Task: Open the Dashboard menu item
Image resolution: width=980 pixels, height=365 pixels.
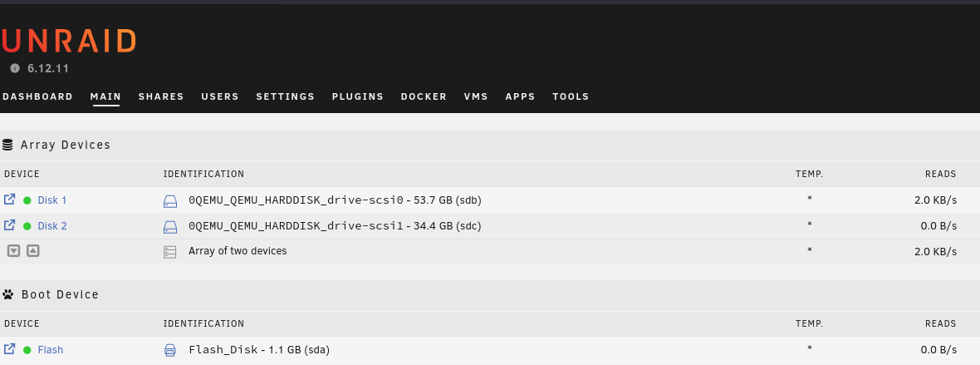Action: (x=37, y=96)
